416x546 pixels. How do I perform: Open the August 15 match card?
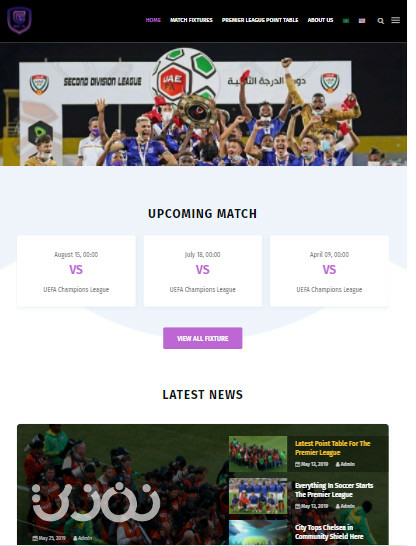click(76, 271)
